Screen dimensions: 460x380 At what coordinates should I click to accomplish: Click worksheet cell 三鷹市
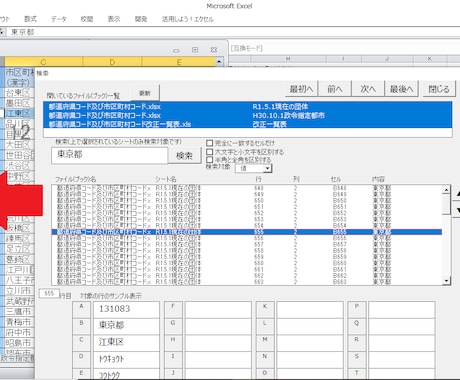coord(19,311)
